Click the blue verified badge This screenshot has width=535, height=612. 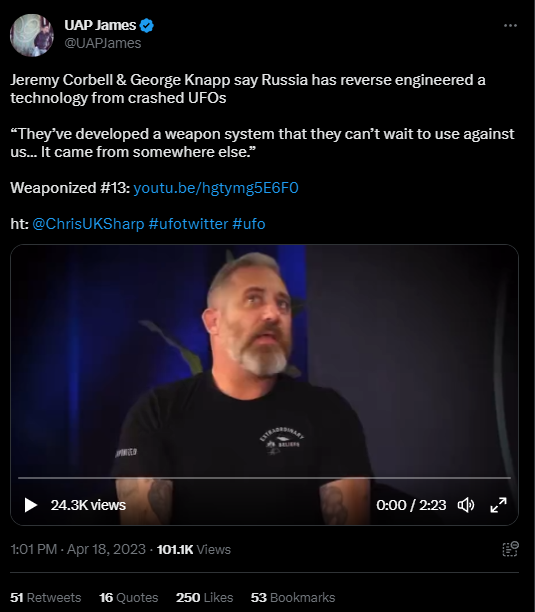[147, 26]
